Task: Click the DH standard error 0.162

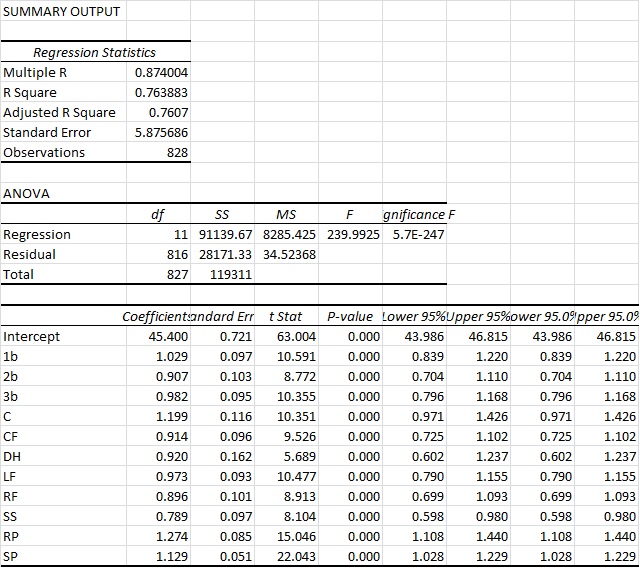Action: 236,457
